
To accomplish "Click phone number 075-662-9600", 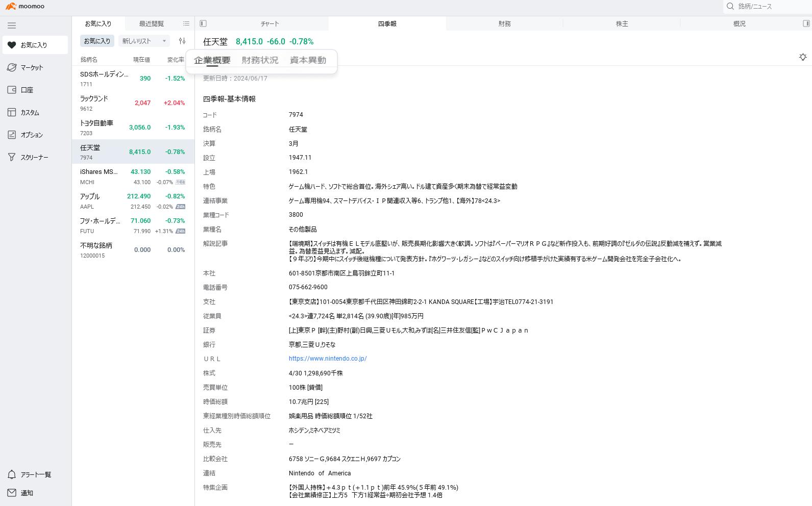I will (x=308, y=287).
